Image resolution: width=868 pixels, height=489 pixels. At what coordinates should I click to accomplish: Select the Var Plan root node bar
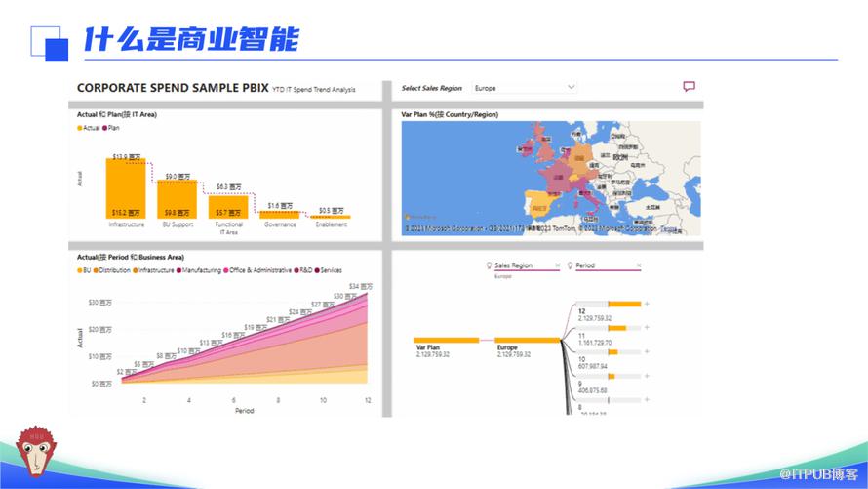[x=446, y=340]
